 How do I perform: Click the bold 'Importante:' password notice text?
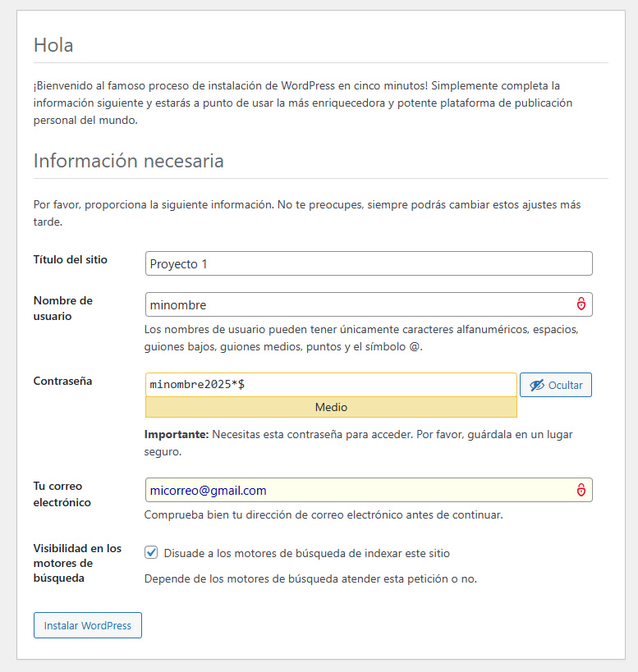tap(177, 435)
